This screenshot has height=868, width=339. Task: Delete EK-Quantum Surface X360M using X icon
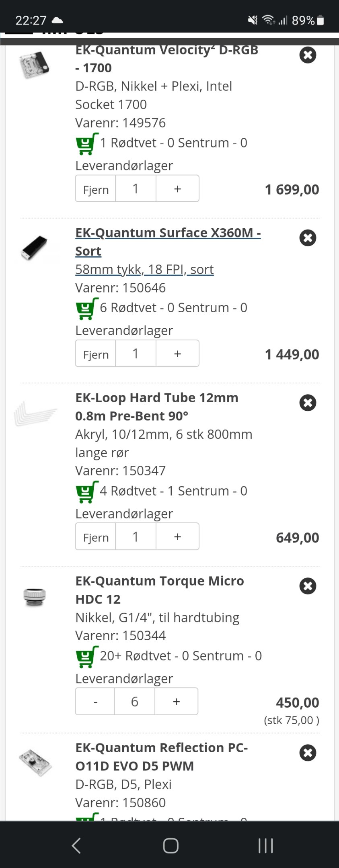308,238
